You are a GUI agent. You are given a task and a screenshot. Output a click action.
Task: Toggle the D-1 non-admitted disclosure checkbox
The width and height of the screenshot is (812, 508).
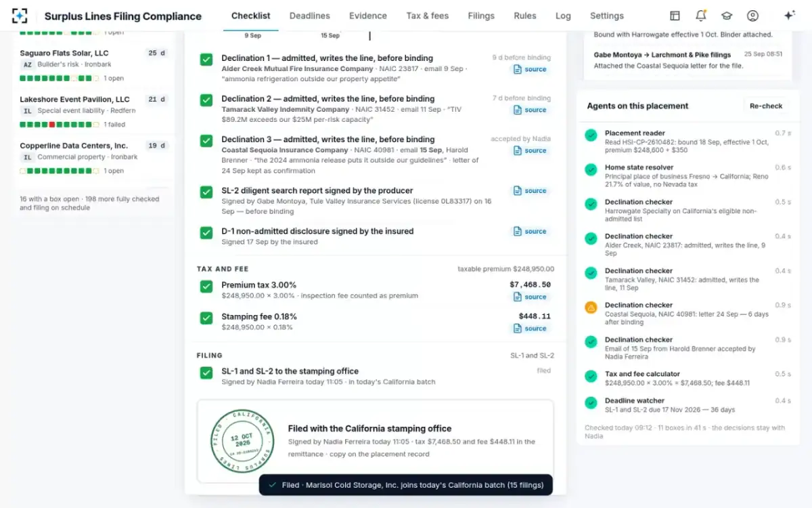(206, 233)
